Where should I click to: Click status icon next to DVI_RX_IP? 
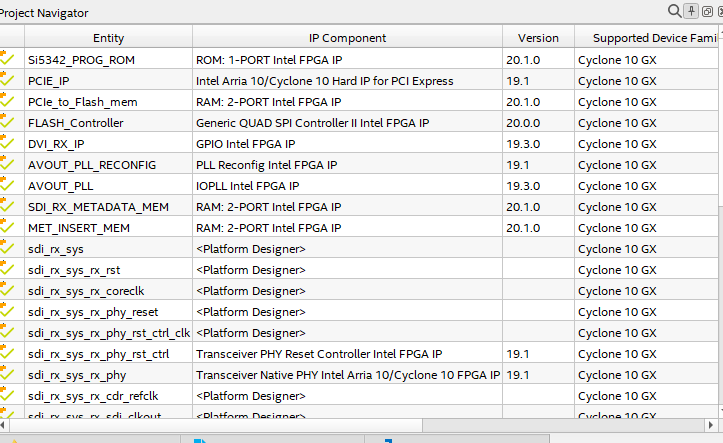coord(8,143)
